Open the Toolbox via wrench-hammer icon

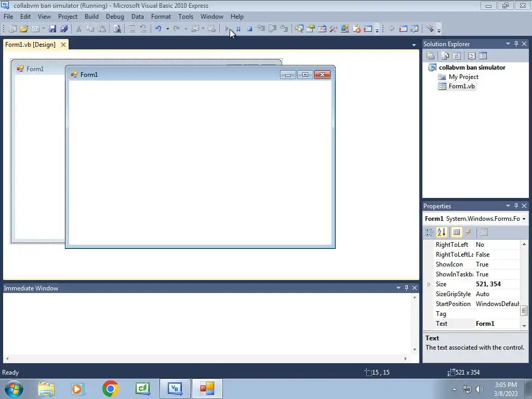click(334, 29)
